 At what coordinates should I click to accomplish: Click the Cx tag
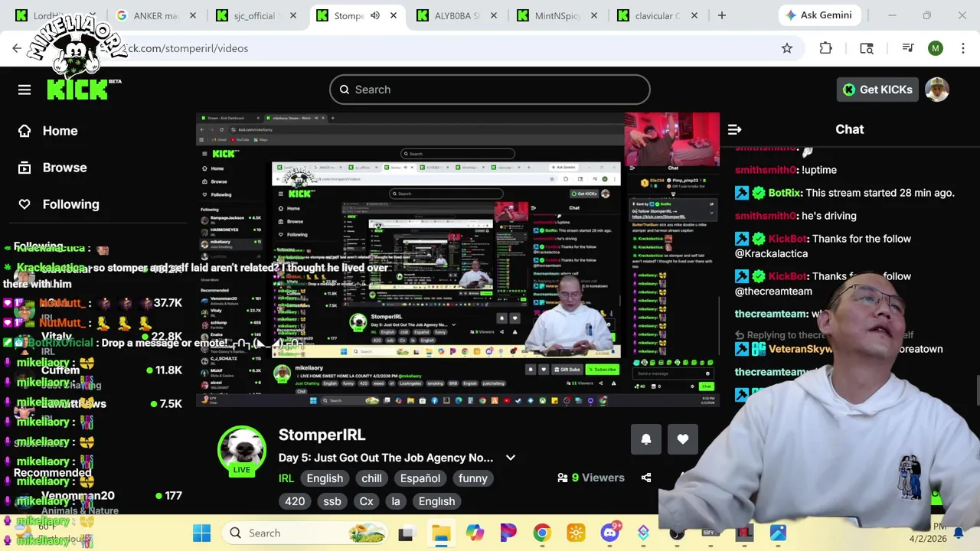point(367,501)
